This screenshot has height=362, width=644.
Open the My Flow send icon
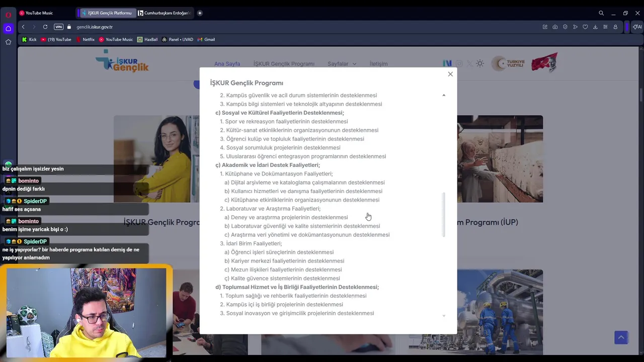coord(575,27)
